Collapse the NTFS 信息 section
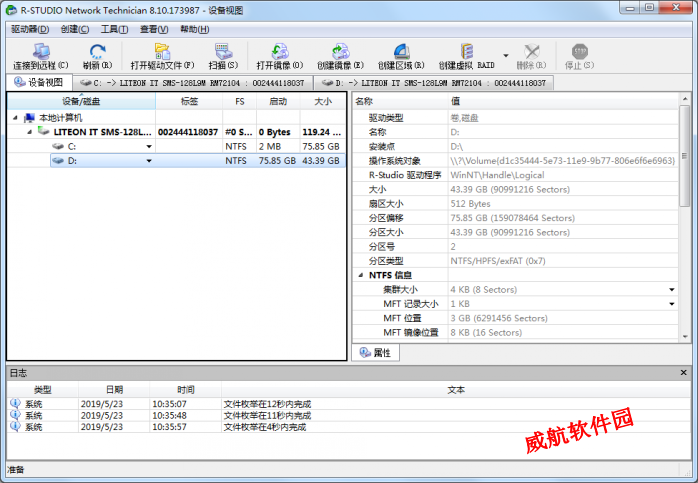The height and width of the screenshot is (483, 698). tap(360, 275)
